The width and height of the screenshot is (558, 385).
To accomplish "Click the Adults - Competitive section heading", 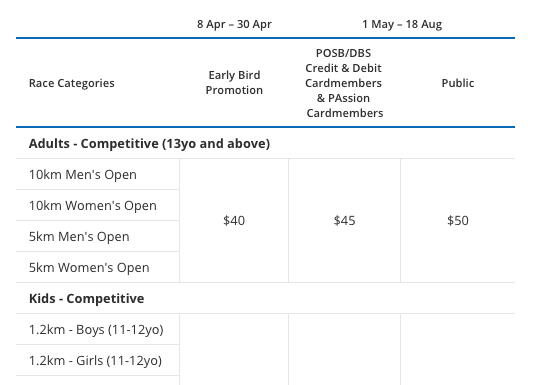I will pyautogui.click(x=149, y=143).
